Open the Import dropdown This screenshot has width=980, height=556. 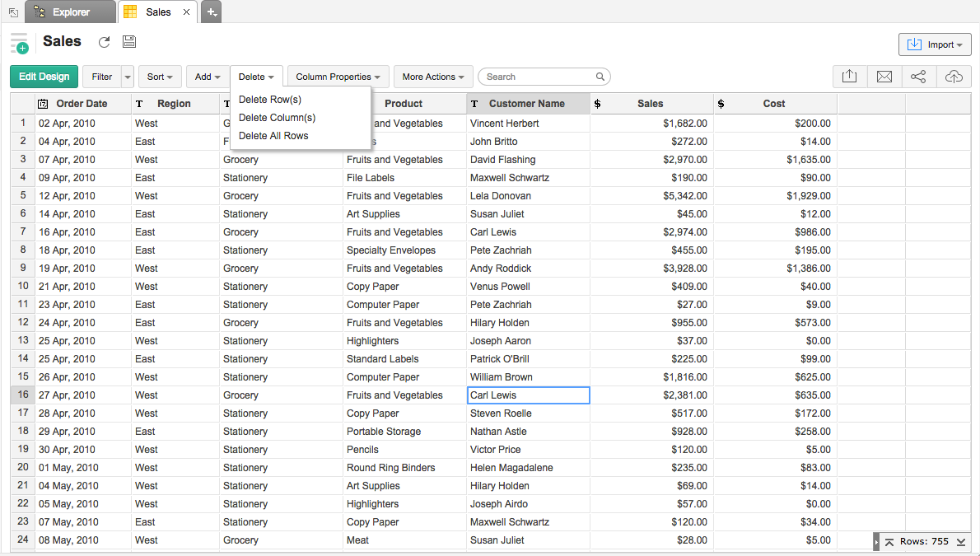(x=935, y=44)
